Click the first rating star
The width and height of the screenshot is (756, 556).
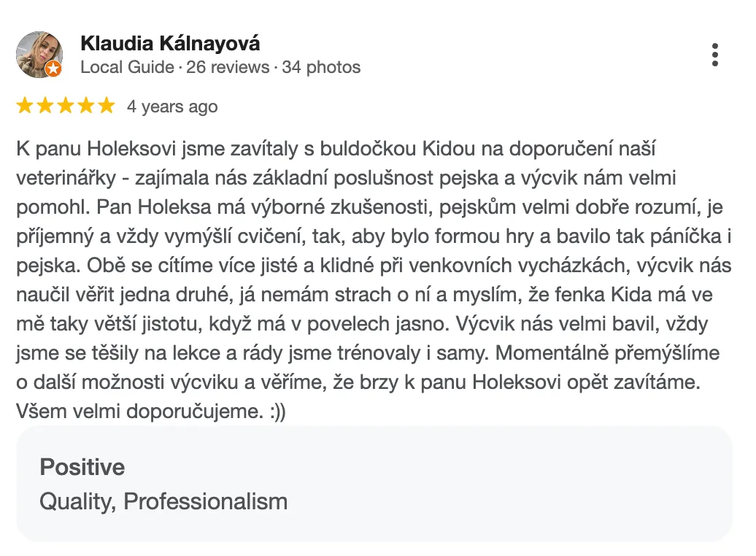point(25,107)
